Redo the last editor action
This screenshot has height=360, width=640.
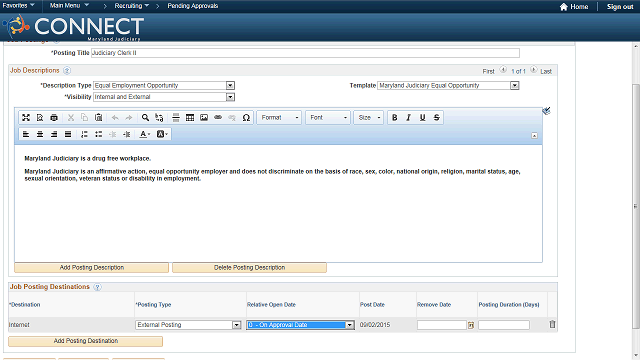click(129, 118)
